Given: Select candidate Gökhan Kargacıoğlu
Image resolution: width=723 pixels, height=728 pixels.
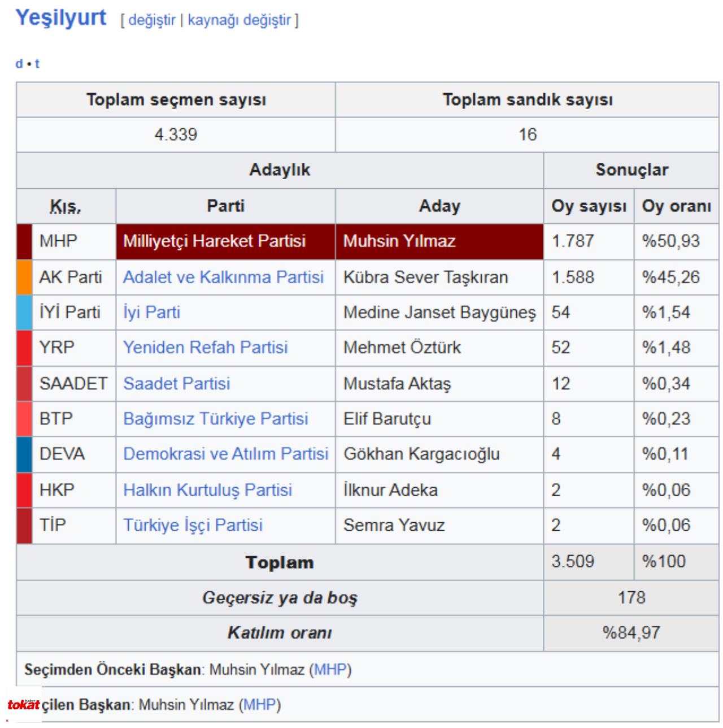Looking at the screenshot, I should pyautogui.click(x=421, y=454).
